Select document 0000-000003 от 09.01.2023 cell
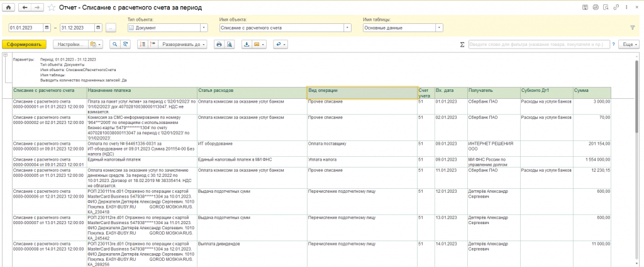The width and height of the screenshot is (644, 267). tap(49, 149)
